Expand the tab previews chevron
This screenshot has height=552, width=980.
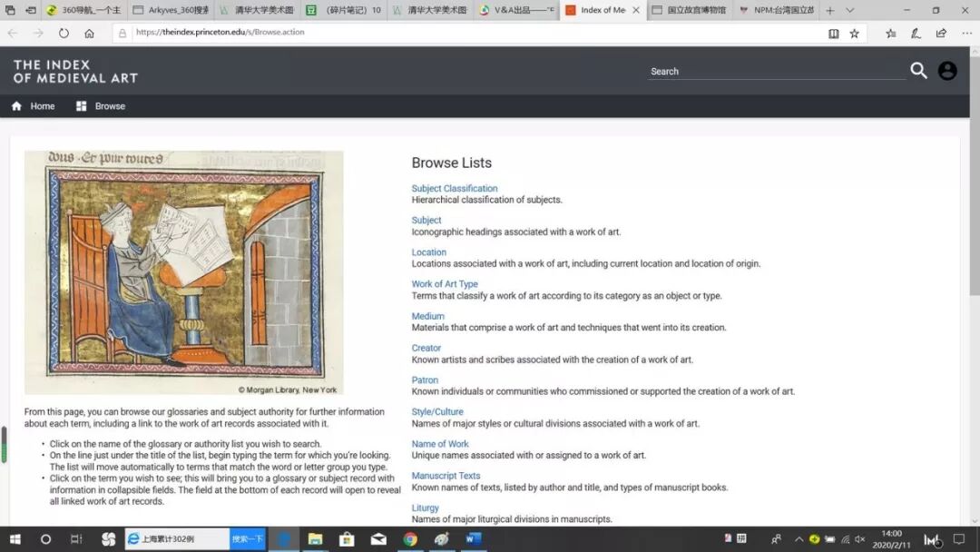(x=850, y=11)
